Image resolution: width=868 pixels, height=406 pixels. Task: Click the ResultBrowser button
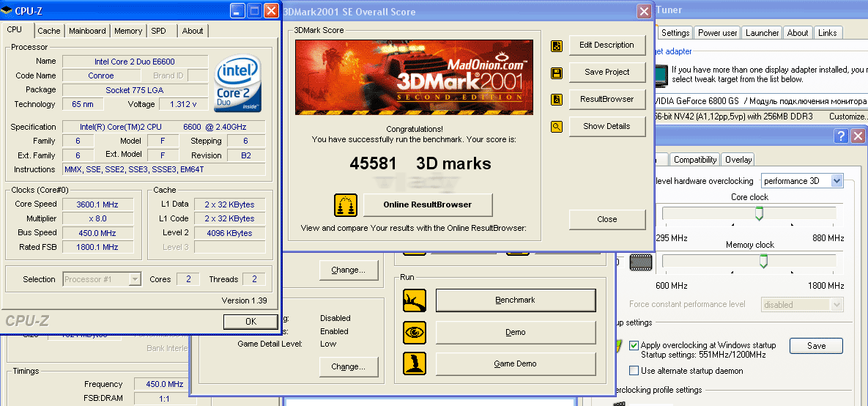click(607, 99)
